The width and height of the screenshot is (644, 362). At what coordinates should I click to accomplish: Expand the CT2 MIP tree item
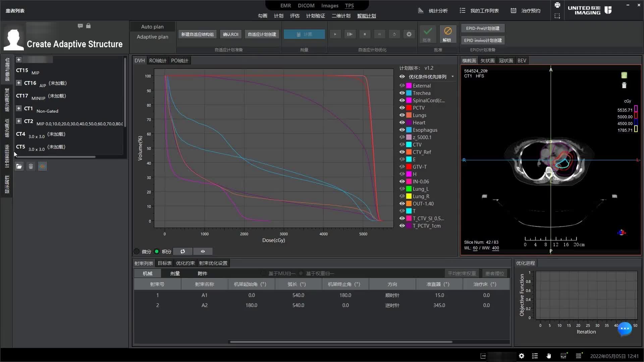click(x=19, y=121)
